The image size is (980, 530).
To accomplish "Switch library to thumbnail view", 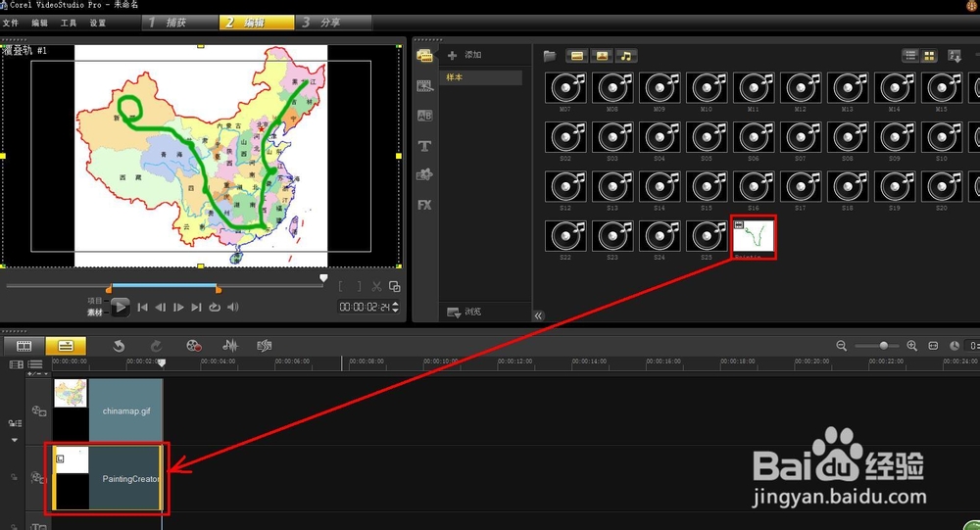I will point(929,56).
